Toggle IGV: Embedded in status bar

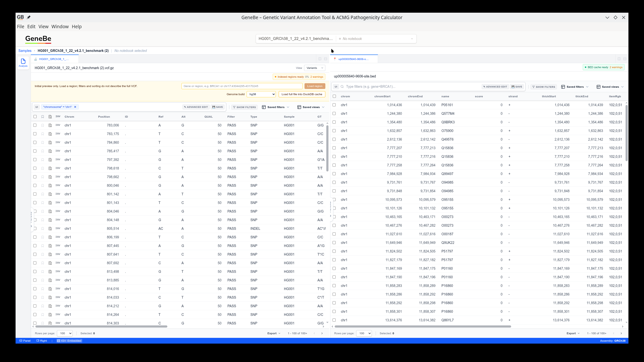(x=69, y=341)
